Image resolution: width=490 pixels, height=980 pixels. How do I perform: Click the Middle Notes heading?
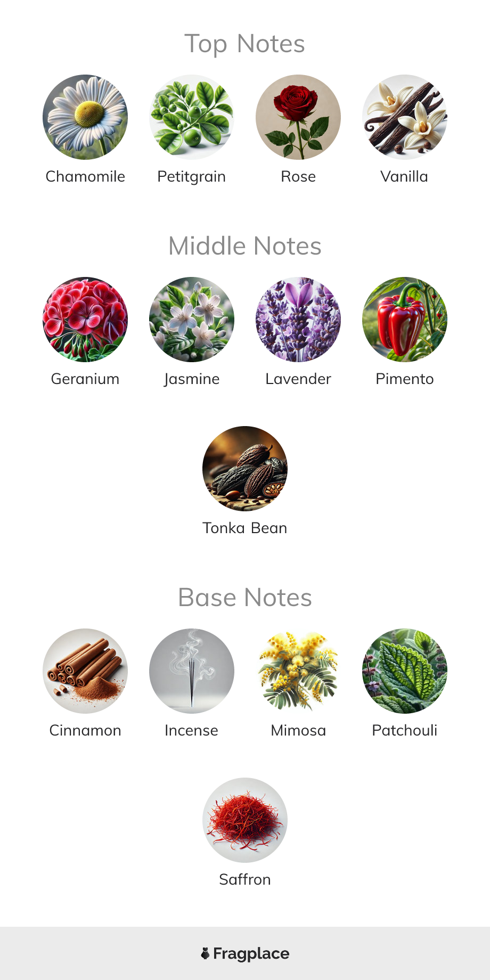pos(245,246)
